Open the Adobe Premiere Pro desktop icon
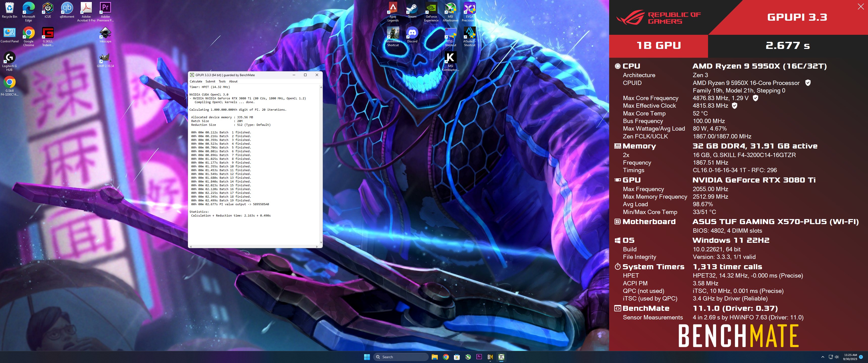The width and height of the screenshot is (868, 363). pos(105,12)
